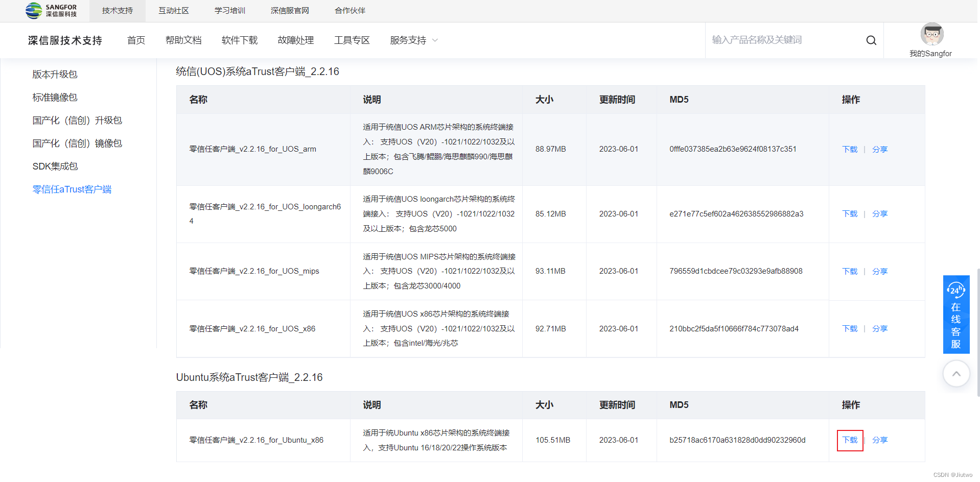The height and width of the screenshot is (482, 980).
Task: Click MD5 value 210bbc2f5da5f10666f784c773078ad4
Action: coord(734,329)
